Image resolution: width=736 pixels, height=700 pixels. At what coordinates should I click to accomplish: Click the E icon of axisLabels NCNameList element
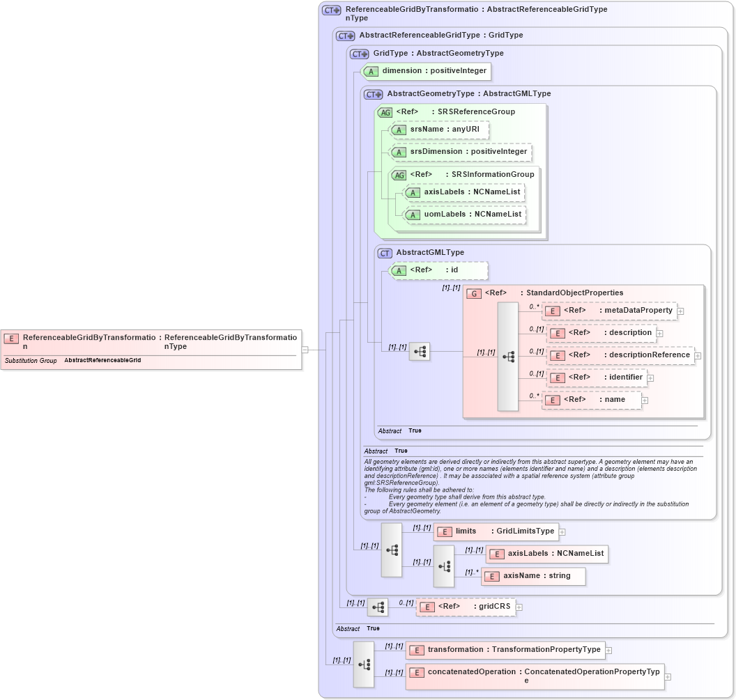[497, 554]
